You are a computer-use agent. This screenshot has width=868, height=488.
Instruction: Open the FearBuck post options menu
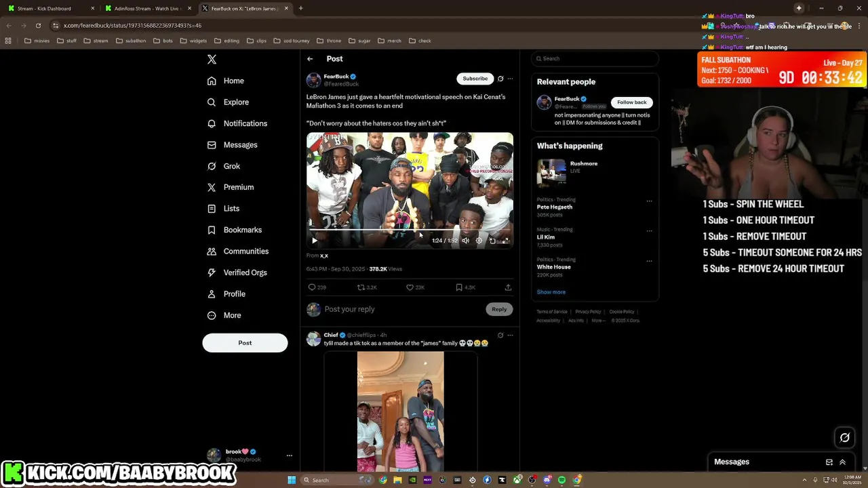[x=510, y=79]
